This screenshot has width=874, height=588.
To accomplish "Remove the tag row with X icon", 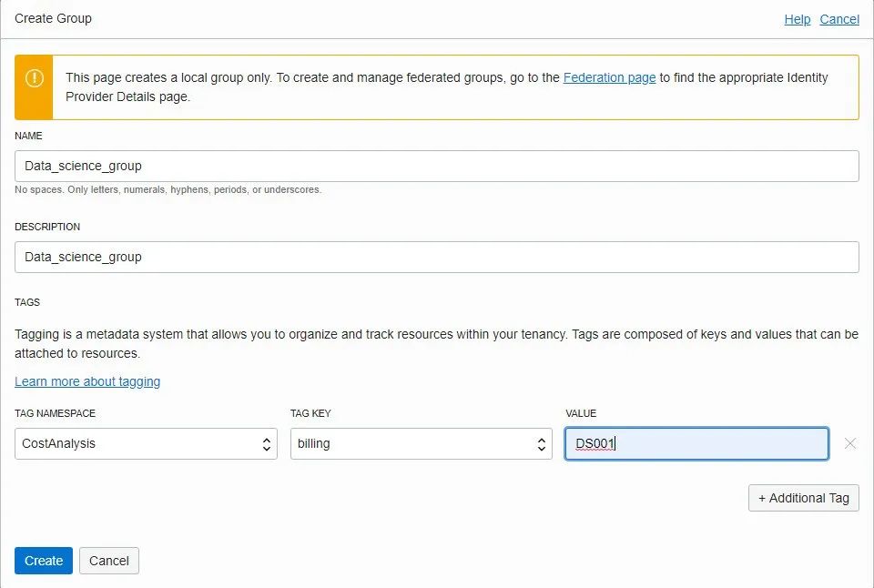I will pyautogui.click(x=850, y=443).
